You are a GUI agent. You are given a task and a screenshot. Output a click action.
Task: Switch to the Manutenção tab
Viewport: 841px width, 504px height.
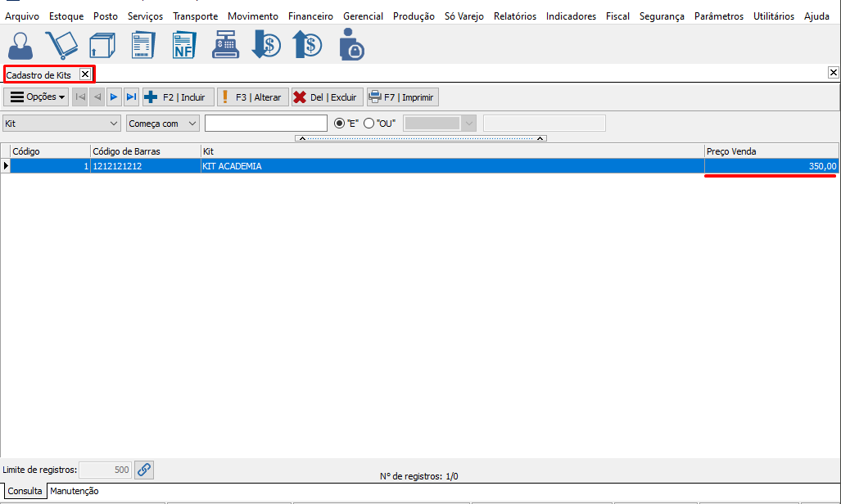coord(75,491)
